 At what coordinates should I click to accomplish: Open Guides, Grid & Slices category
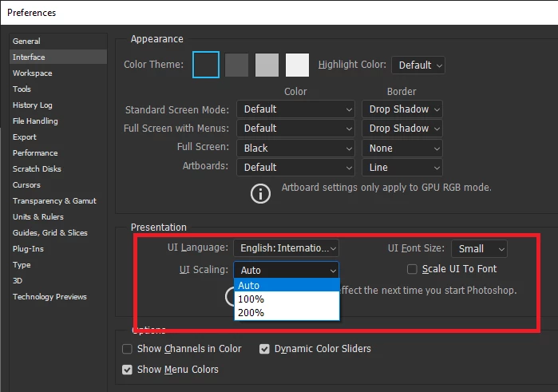58,233
